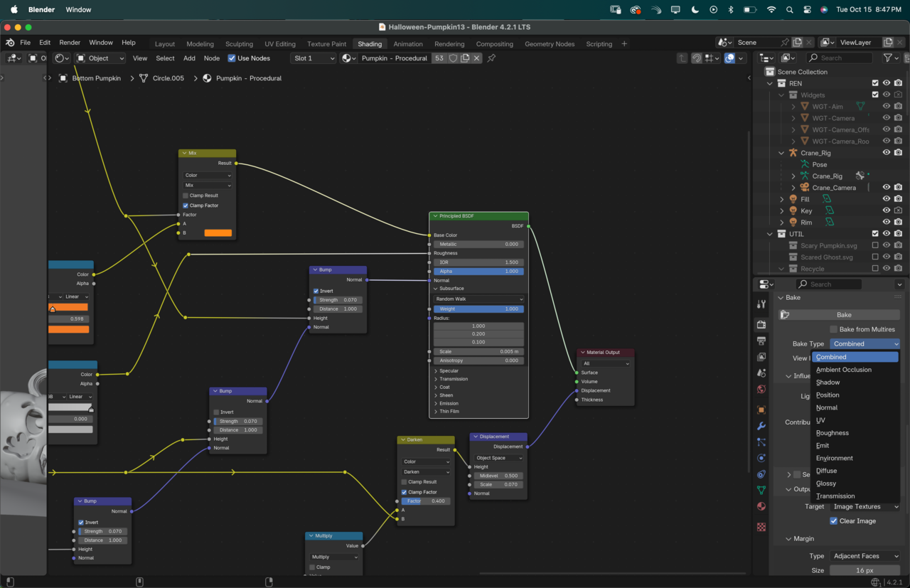Toggle node snapping magnet icon
The image size is (910, 588).
pos(697,58)
